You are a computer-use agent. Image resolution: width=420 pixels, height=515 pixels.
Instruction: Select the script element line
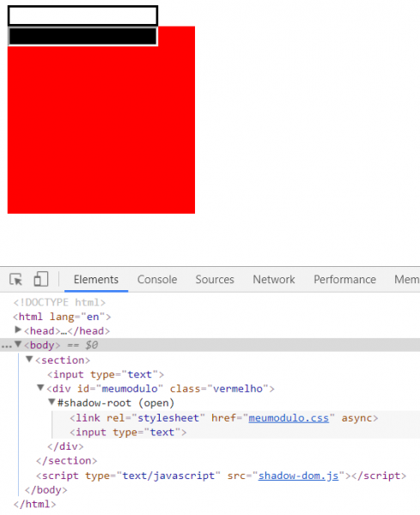tap(222, 476)
